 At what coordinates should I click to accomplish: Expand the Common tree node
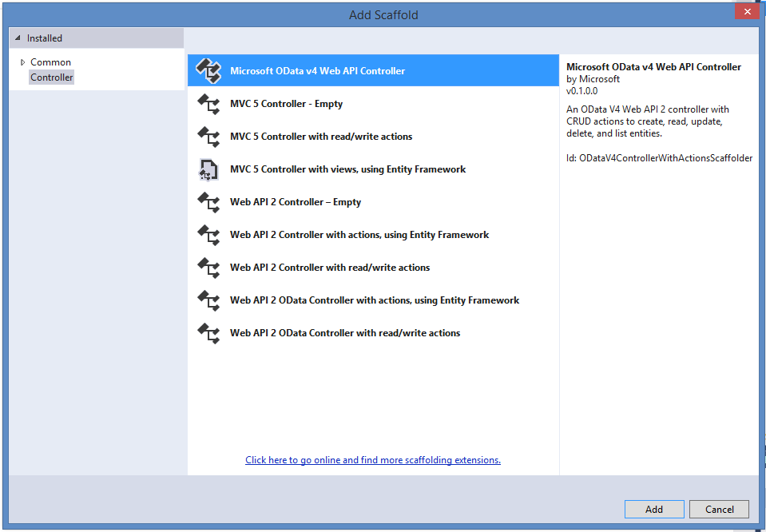22,62
